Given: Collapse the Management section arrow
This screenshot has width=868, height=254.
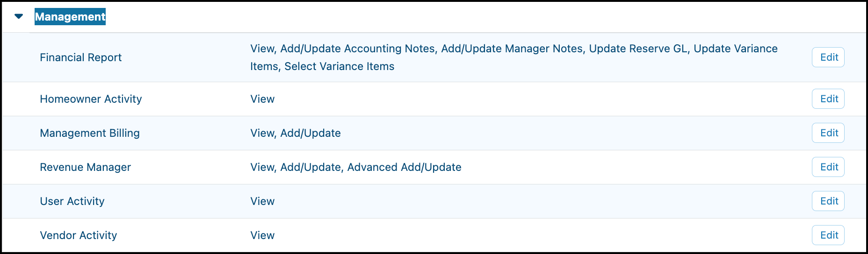Looking at the screenshot, I should pyautogui.click(x=19, y=16).
